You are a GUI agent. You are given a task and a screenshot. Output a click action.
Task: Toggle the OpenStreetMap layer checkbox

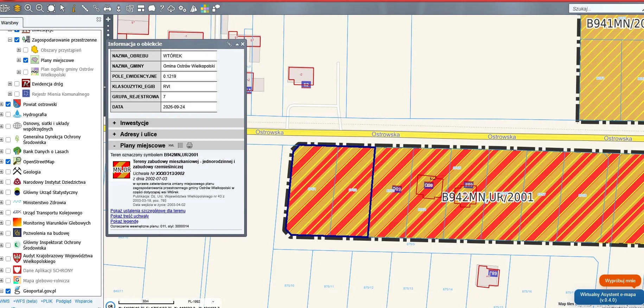click(x=8, y=162)
